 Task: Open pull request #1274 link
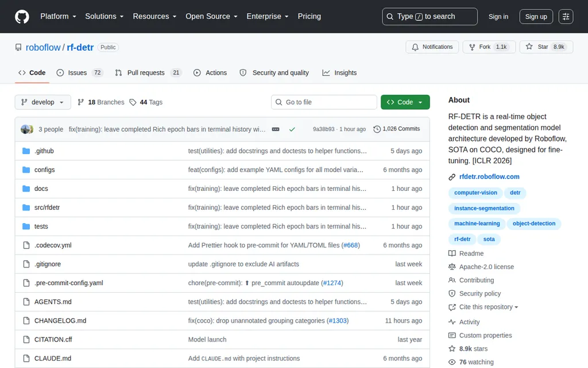[x=332, y=283]
